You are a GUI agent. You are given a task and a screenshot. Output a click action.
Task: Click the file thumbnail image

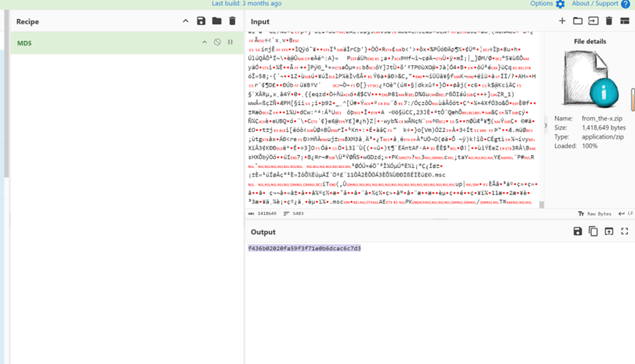click(590, 79)
